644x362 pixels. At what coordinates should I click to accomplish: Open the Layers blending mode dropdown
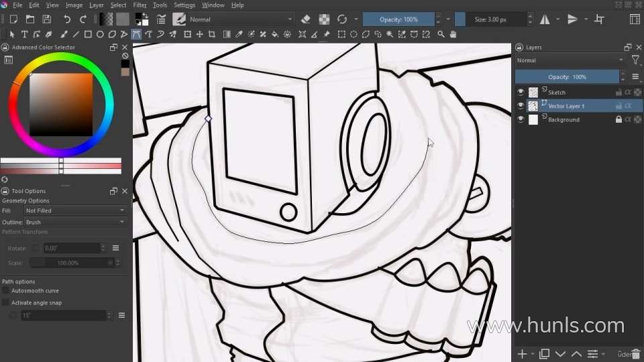point(569,60)
